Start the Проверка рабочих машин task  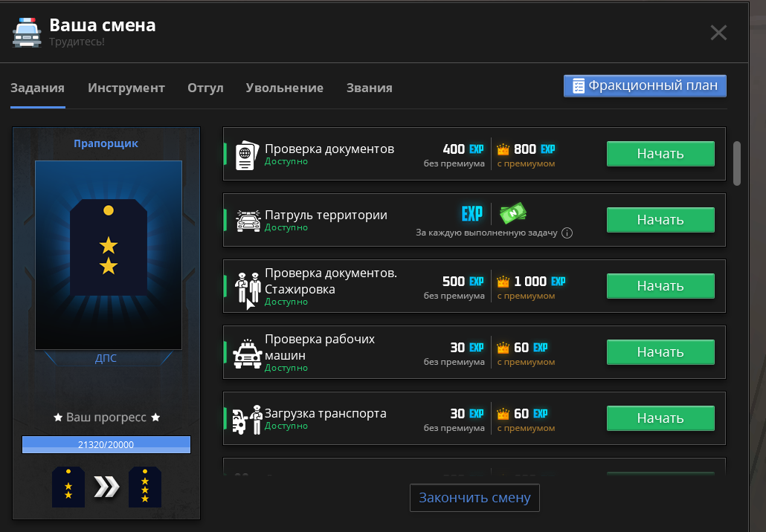point(660,352)
